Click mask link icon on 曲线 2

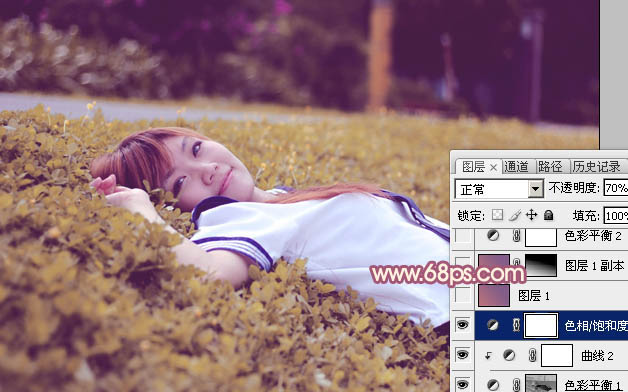533,355
